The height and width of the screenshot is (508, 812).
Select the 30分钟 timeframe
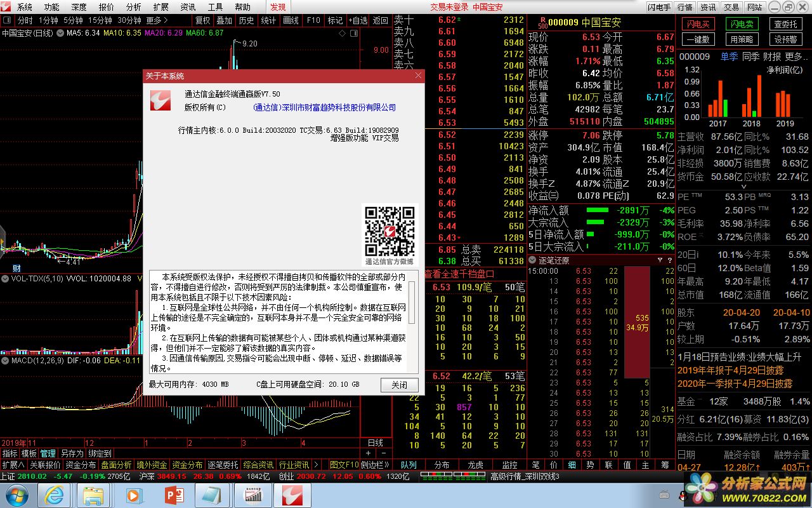(x=129, y=20)
